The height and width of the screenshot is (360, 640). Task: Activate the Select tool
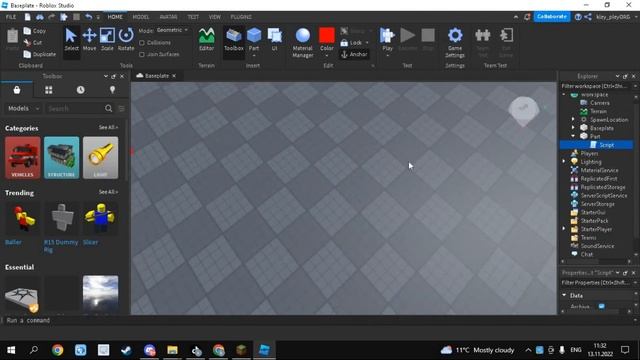coord(71,40)
